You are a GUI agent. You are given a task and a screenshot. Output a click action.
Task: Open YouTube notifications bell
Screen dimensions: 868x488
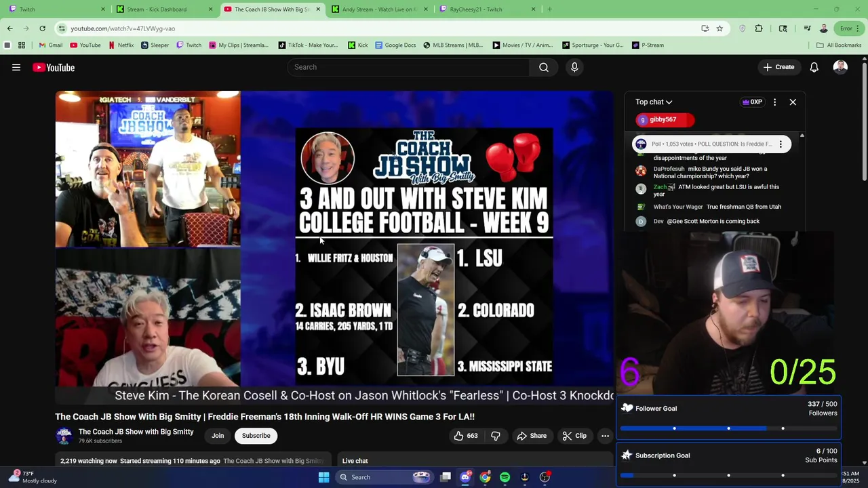click(814, 67)
